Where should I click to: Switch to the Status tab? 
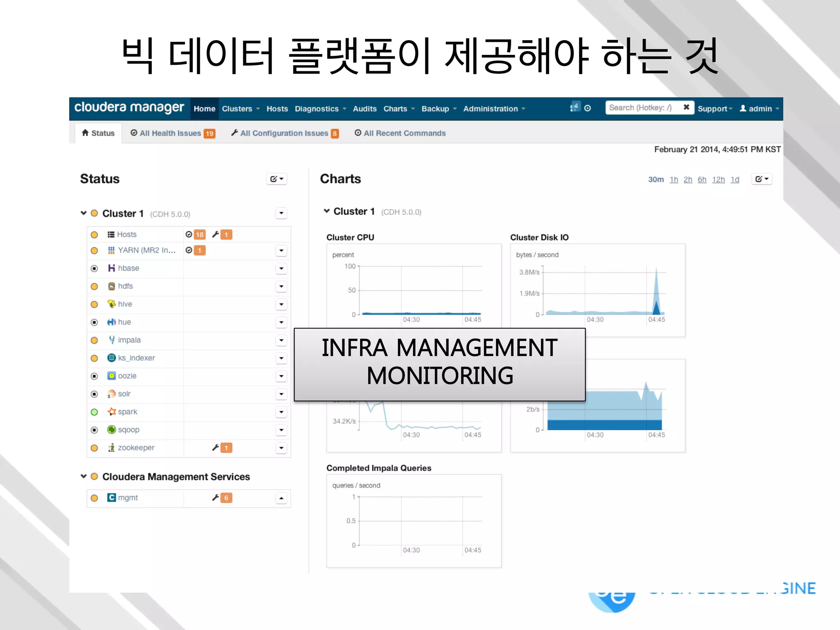click(x=98, y=133)
